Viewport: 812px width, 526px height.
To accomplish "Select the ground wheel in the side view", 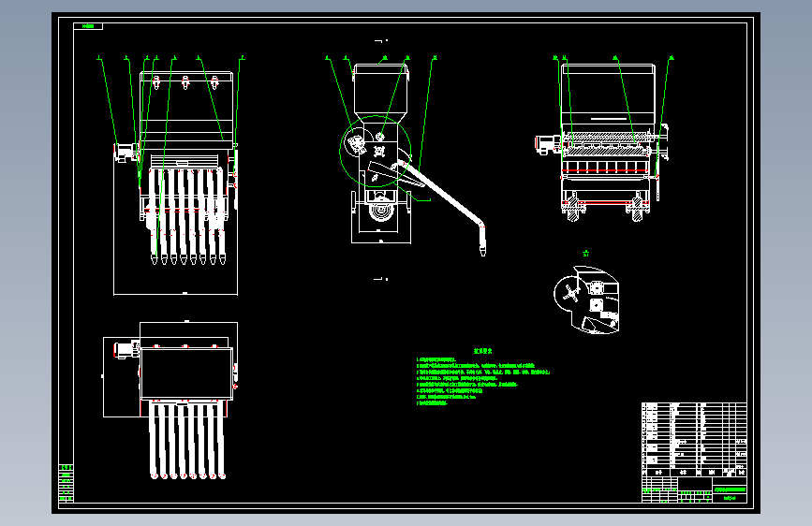I will click(380, 209).
